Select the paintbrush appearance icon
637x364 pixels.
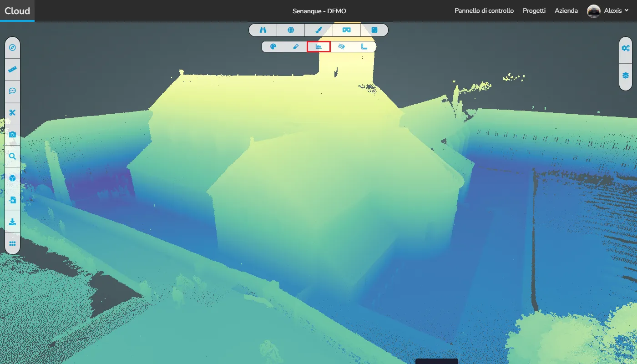(319, 30)
